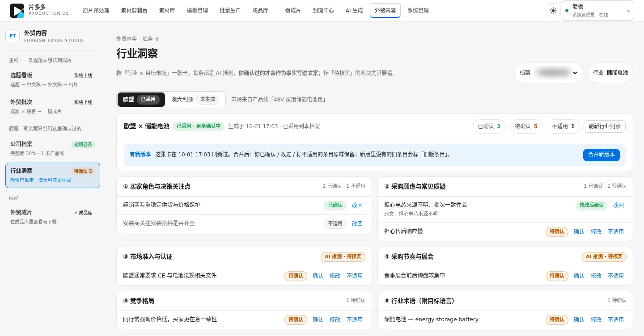Open 系统管理 in the top navigation
The width and height of the screenshot is (644, 336).
pos(418,11)
